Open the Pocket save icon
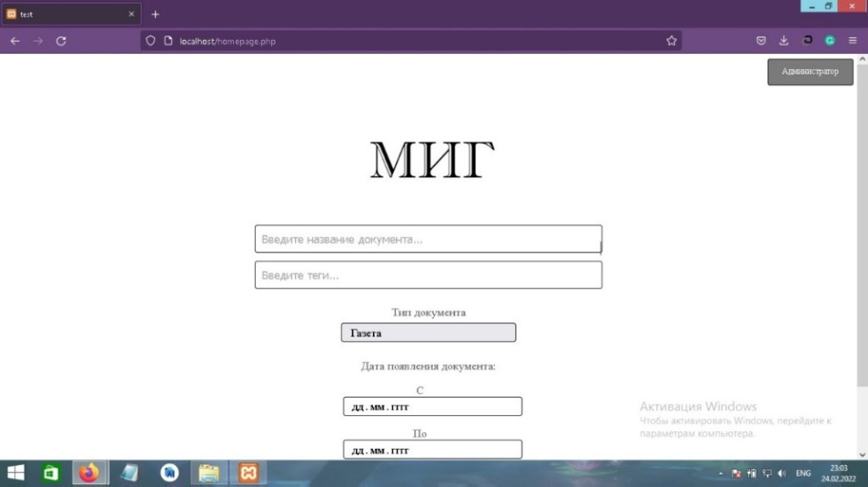This screenshot has height=487, width=868. tap(761, 41)
